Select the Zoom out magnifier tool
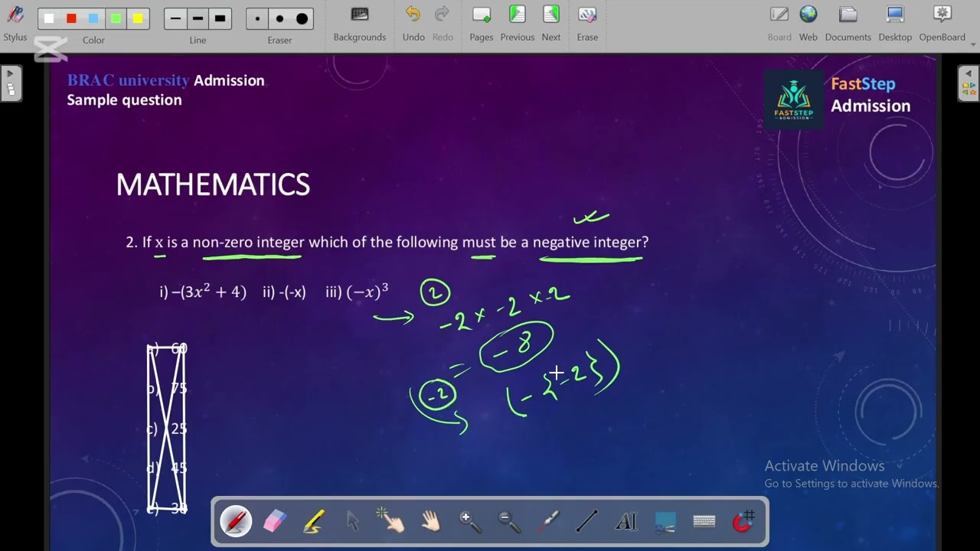This screenshot has height=551, width=980. 509,522
